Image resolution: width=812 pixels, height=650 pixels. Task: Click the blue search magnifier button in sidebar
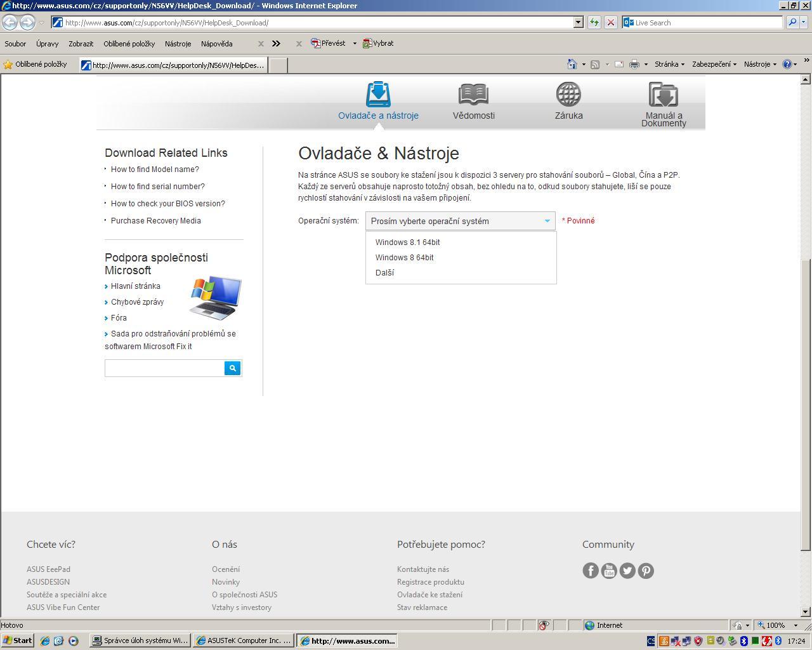coord(233,368)
